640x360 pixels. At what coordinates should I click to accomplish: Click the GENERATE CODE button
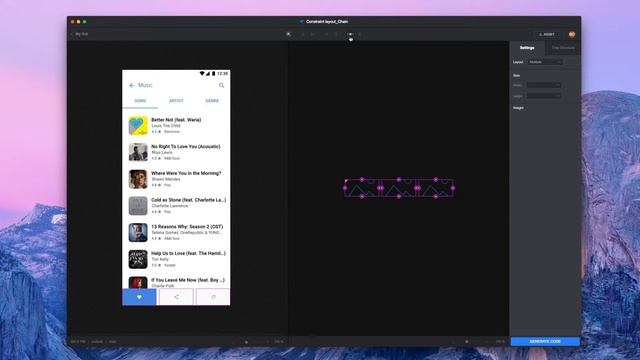coord(545,341)
